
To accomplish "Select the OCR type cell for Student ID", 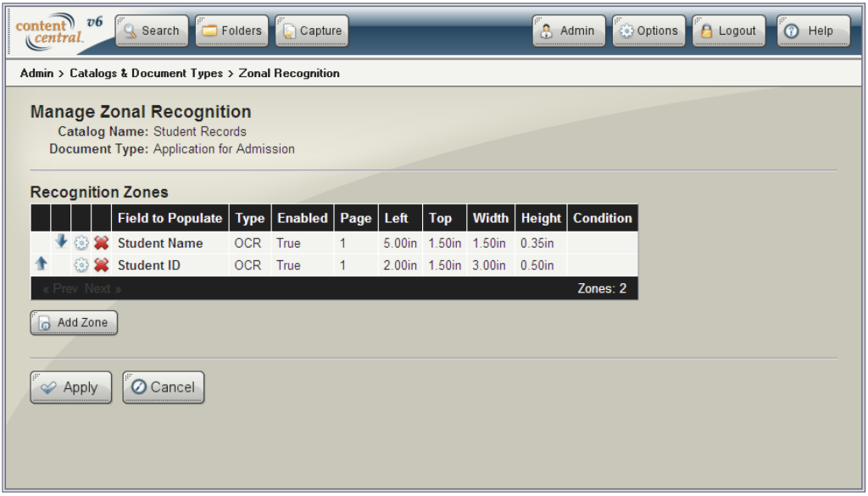I will coord(249,264).
